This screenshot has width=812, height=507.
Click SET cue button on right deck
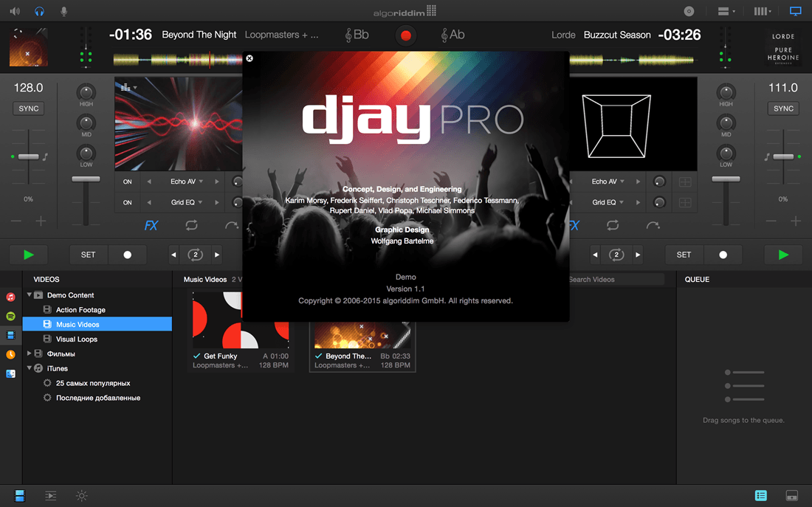click(x=684, y=255)
